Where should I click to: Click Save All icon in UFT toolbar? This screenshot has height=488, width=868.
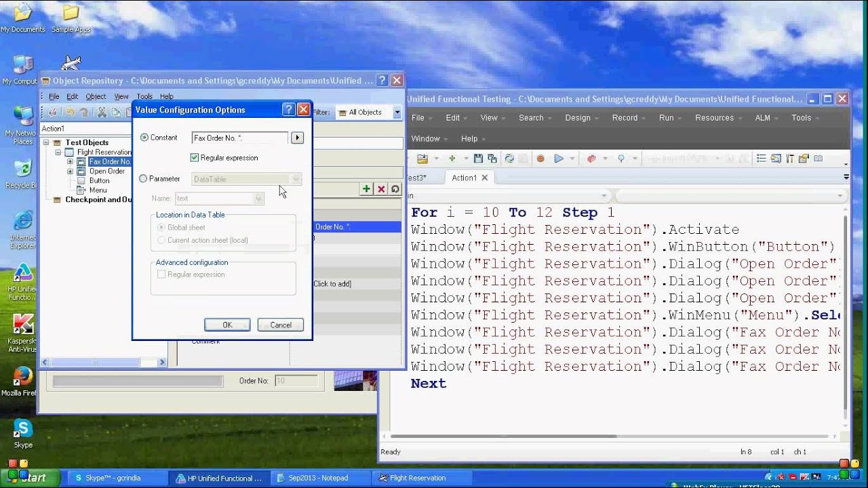[492, 159]
